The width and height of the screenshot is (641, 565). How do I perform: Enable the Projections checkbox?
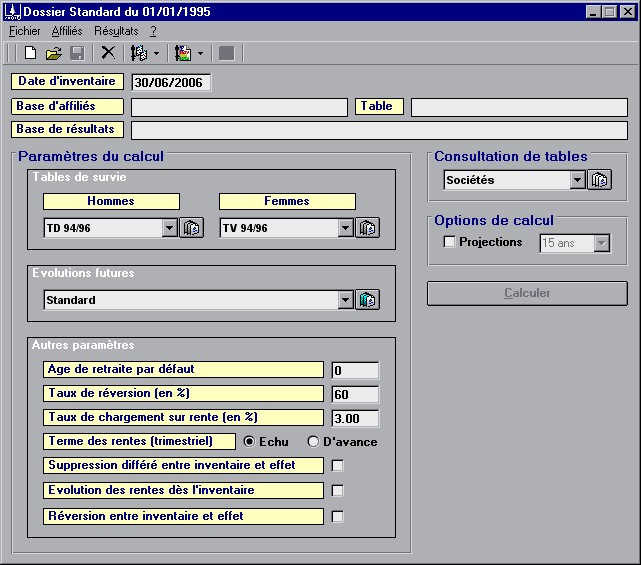click(449, 242)
